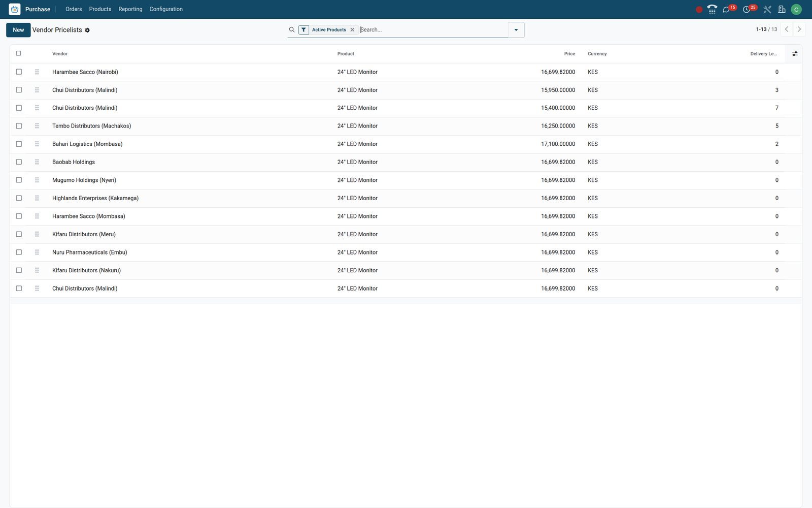The image size is (812, 508).
Task: Sort by the Currency column header
Action: coord(597,54)
